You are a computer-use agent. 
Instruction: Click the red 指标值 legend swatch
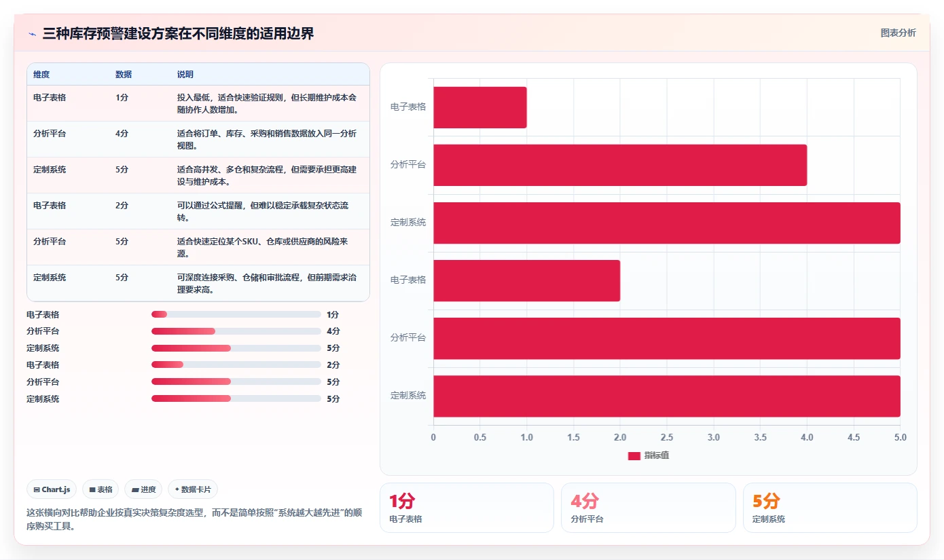(634, 455)
